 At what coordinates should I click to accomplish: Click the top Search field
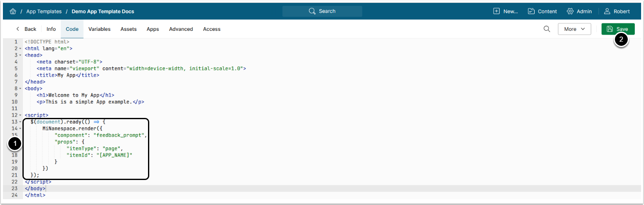(322, 11)
